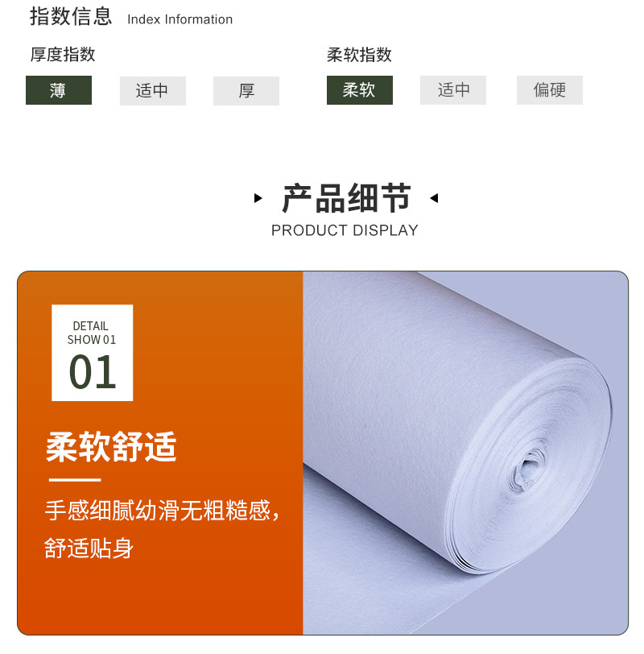Viewport: 644px width, 654px height.
Task: Click the 产品细节 title
Action: click(346, 198)
